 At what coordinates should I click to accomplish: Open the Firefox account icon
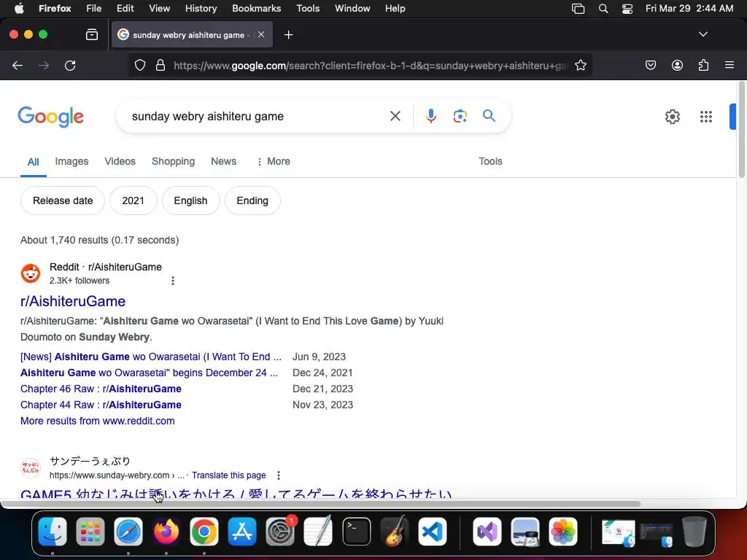[x=677, y=65]
